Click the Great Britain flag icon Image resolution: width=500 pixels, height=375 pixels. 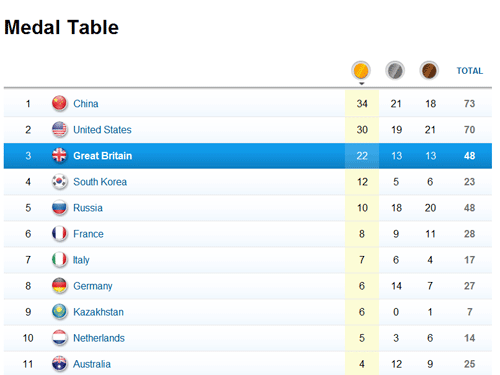59,155
